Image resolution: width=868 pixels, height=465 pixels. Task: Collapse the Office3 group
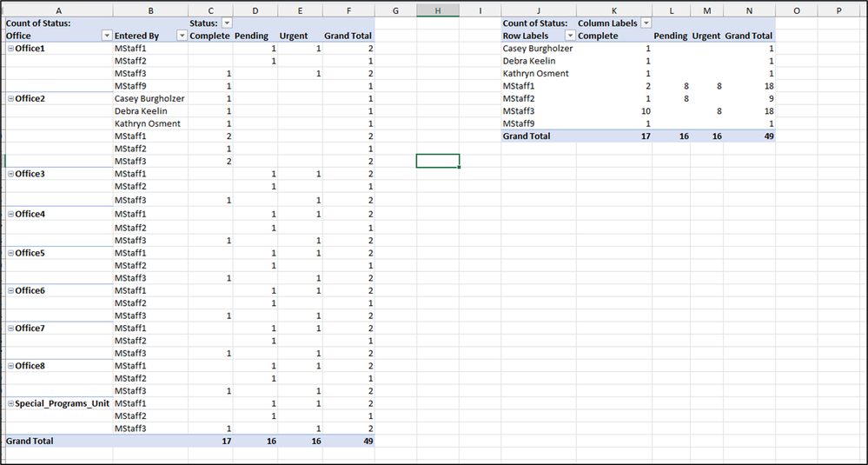point(10,174)
